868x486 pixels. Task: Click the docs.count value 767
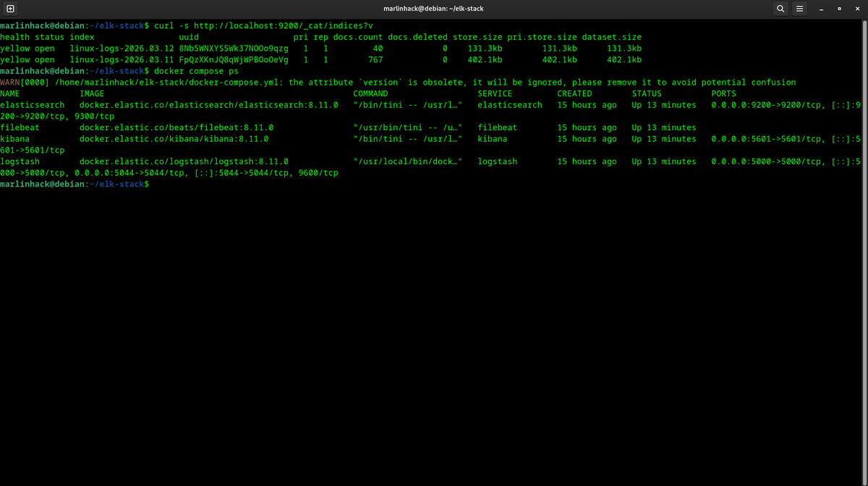(375, 60)
